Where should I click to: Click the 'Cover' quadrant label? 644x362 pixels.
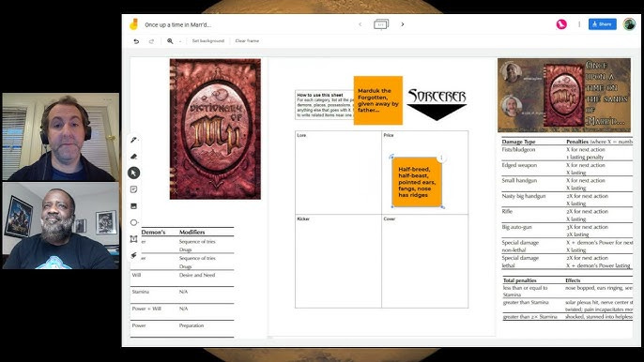[390, 219]
